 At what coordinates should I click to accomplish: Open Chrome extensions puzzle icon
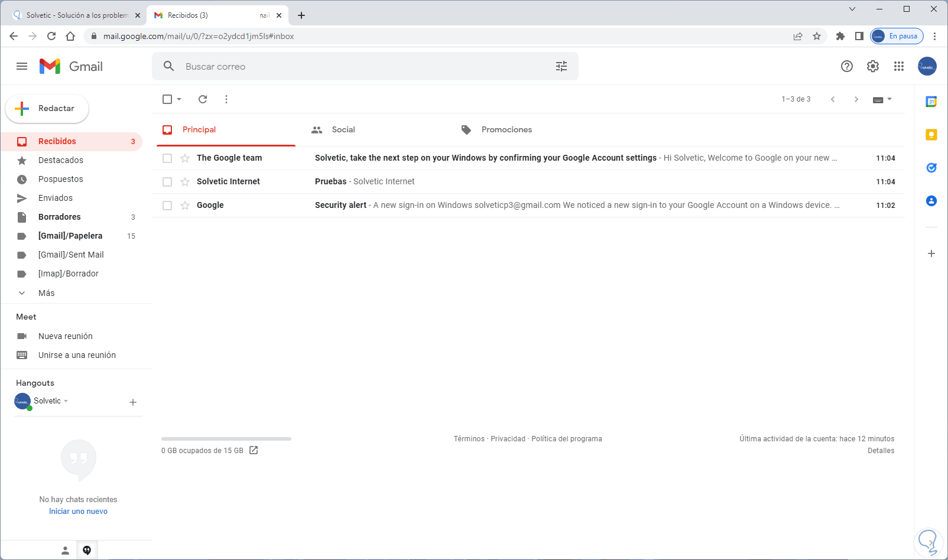click(x=840, y=36)
